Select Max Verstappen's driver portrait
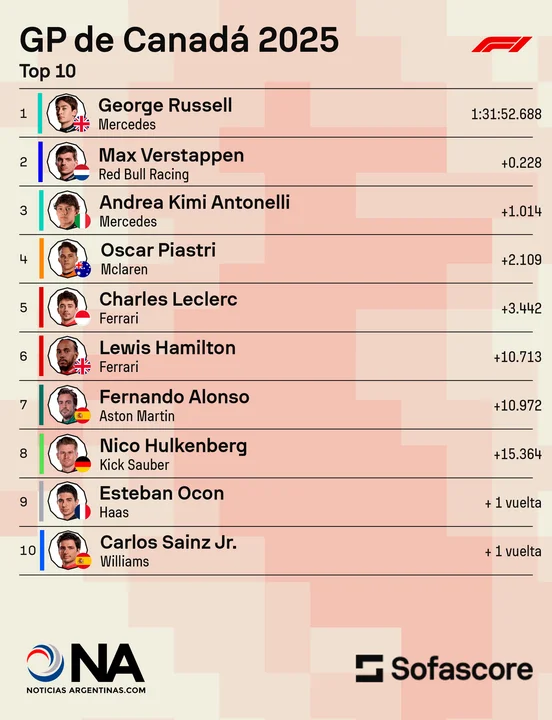Screen dimensions: 552x720 click(67, 162)
